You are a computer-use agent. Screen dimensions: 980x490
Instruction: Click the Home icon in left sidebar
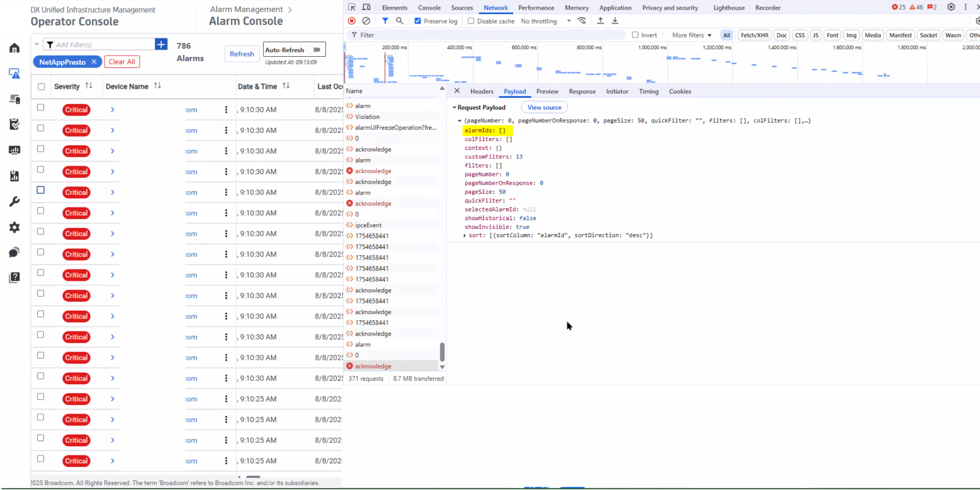pyautogui.click(x=14, y=48)
